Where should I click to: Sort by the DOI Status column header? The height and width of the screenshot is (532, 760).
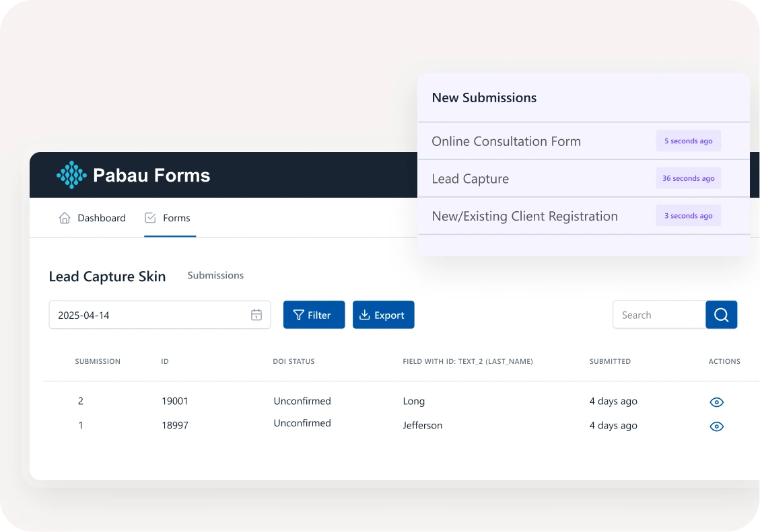293,362
